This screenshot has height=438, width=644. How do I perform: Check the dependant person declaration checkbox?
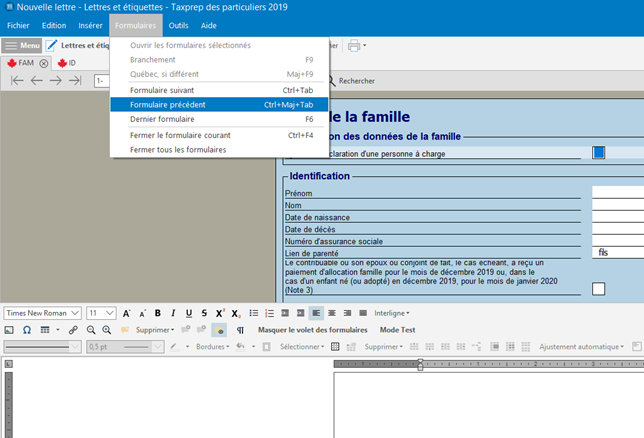(598, 153)
